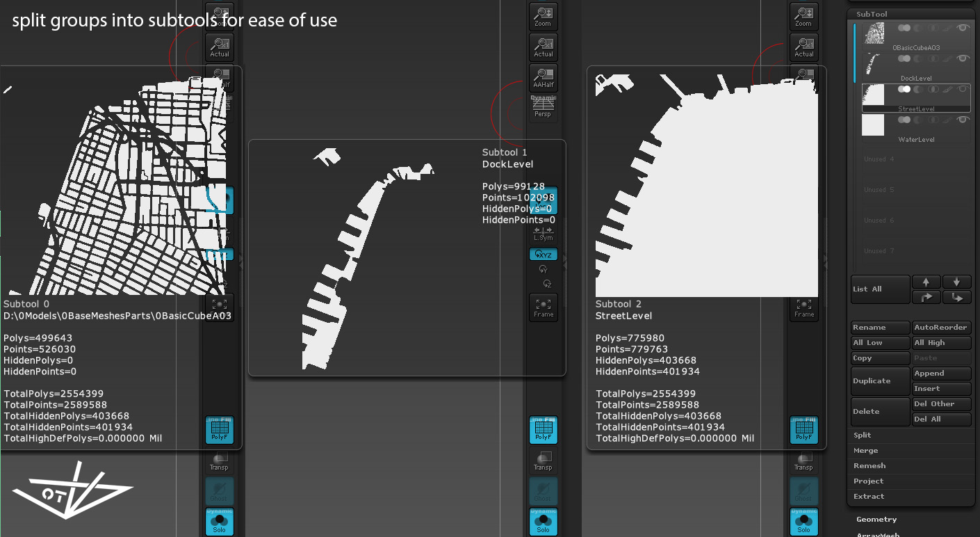This screenshot has height=537, width=980.
Task: Move the selected subtool down with down arrow
Action: (x=957, y=282)
